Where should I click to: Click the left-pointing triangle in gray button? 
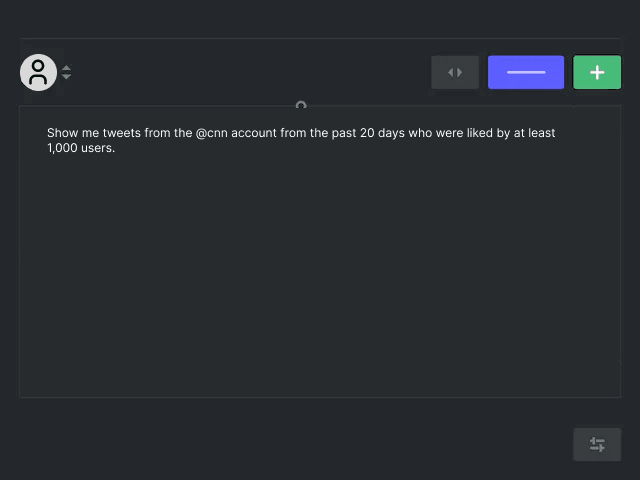click(x=451, y=72)
